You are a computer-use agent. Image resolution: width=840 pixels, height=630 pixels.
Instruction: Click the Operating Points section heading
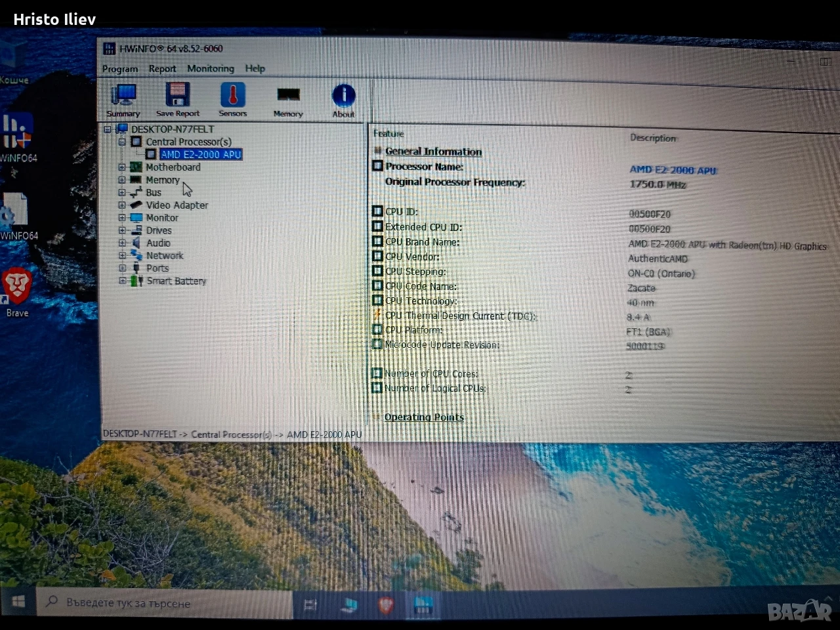[424, 417]
